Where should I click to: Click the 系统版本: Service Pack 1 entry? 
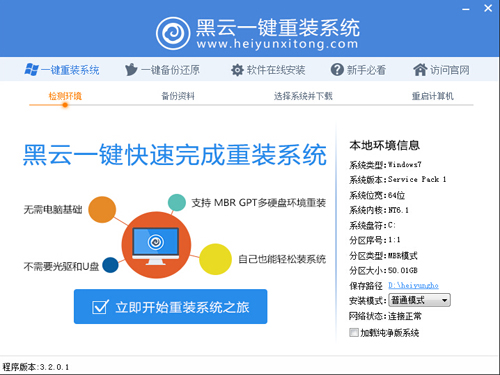pos(398,180)
